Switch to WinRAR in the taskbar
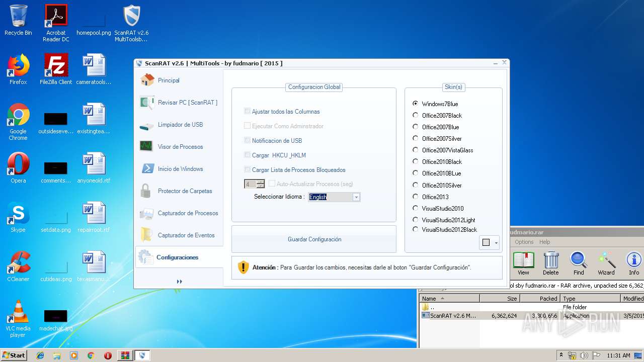This screenshot has width=644, height=362. pos(125,355)
